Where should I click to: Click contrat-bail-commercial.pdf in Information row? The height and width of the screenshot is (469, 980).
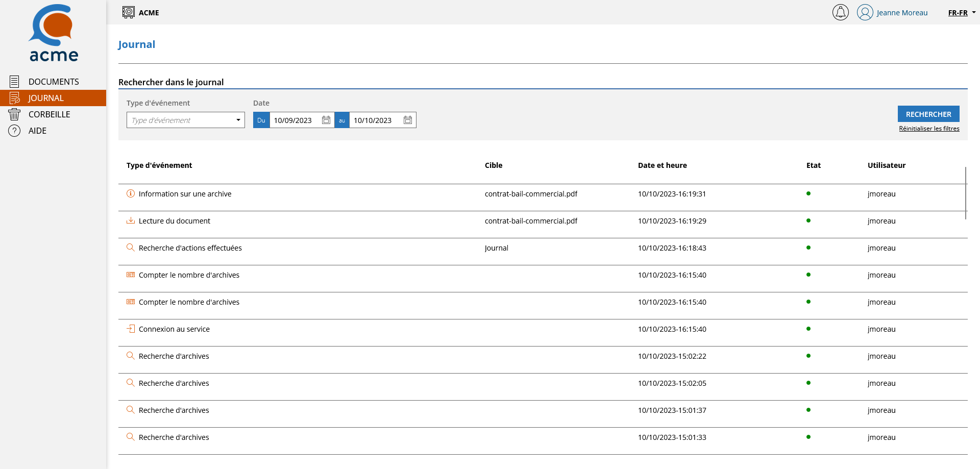[531, 194]
